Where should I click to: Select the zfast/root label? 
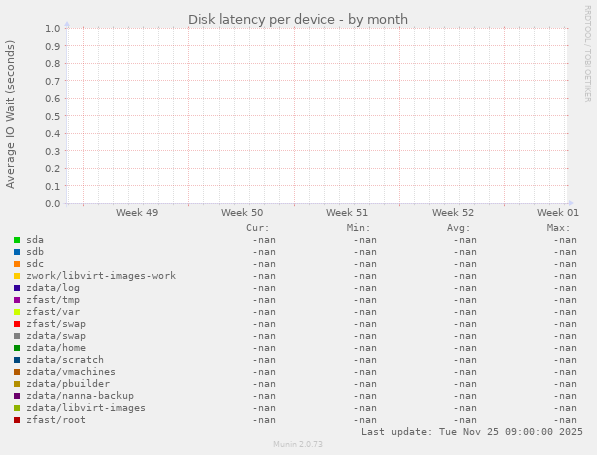[56, 420]
